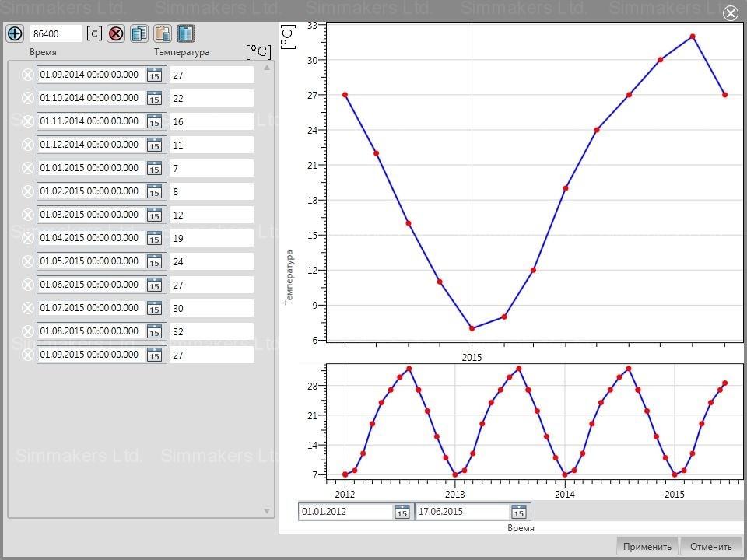Open calendar for 01.04.2015 date
Screen dimensions: 747x560
click(x=154, y=238)
